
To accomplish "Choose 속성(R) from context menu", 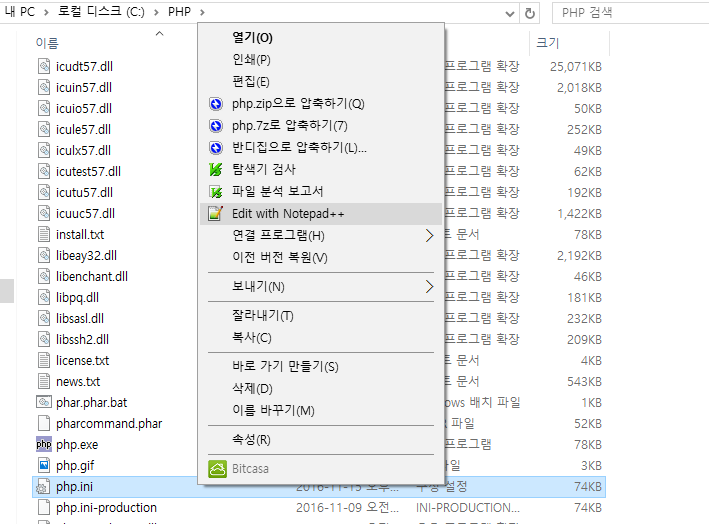I will pos(251,439).
